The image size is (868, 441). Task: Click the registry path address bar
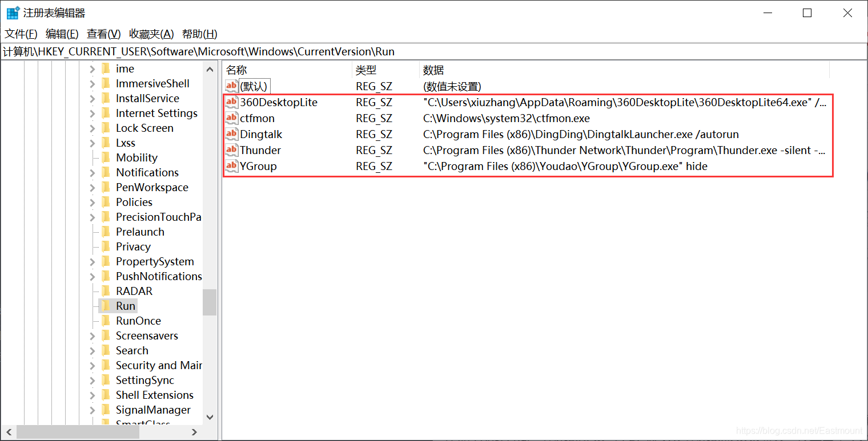(434, 52)
